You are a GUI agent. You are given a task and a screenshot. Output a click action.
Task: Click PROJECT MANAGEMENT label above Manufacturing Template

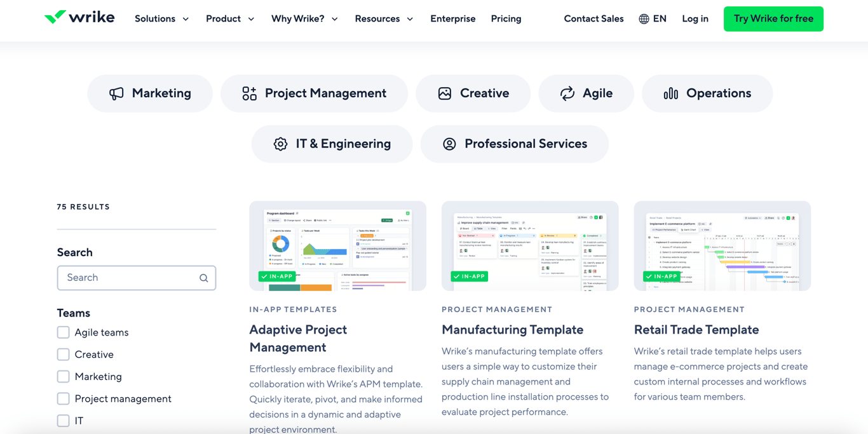pos(497,309)
